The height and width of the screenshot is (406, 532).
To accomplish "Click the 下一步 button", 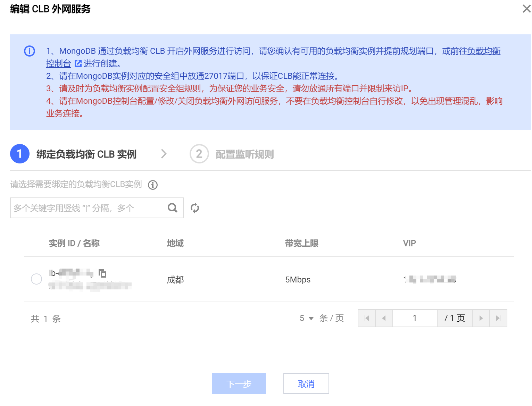I will (x=239, y=383).
